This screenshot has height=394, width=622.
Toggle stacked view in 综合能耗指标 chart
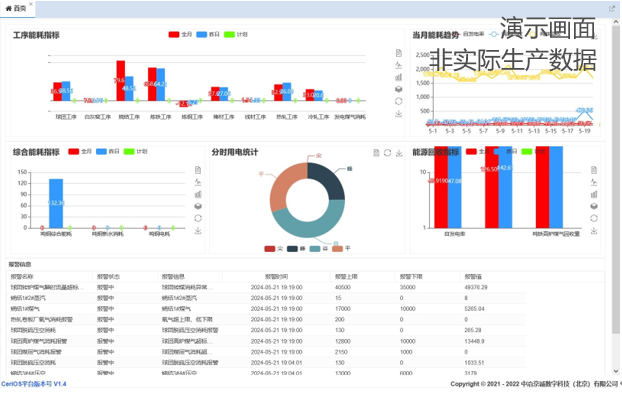click(198, 206)
